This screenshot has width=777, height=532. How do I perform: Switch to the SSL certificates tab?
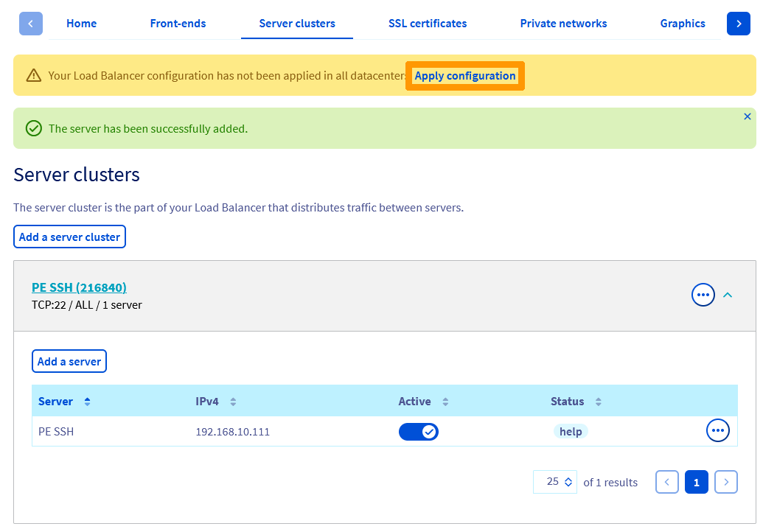tap(428, 23)
